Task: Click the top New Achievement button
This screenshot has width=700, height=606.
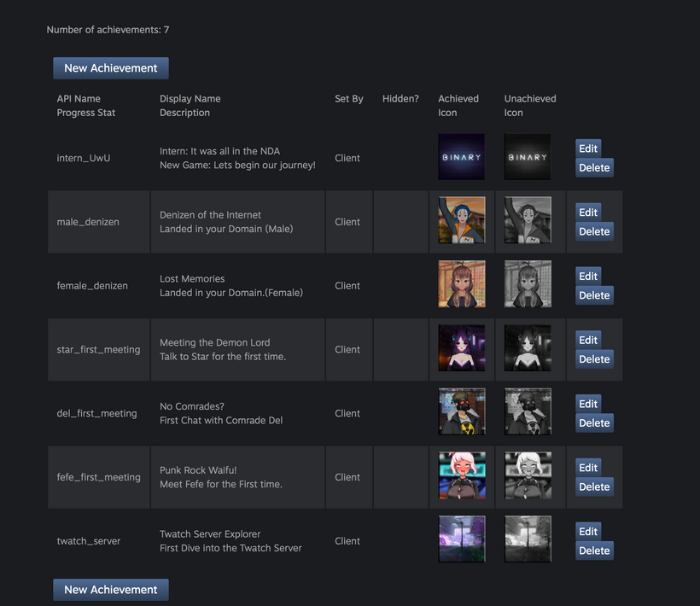Action: tap(111, 68)
